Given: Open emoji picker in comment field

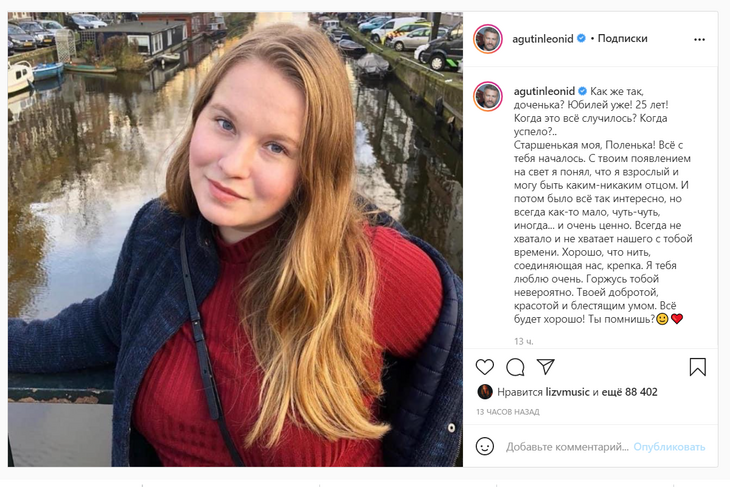Looking at the screenshot, I should [485, 446].
